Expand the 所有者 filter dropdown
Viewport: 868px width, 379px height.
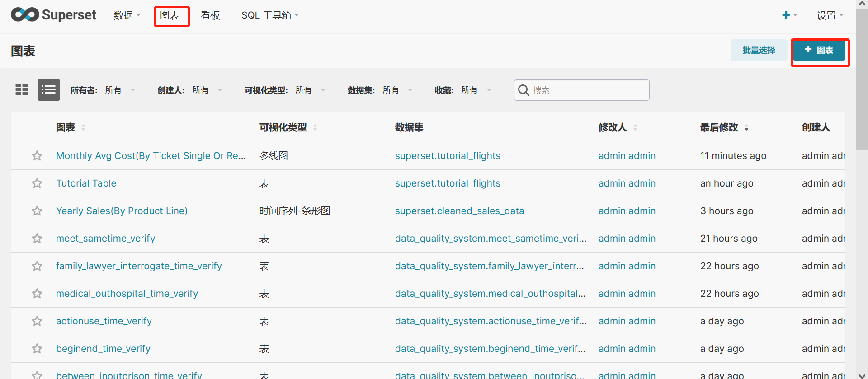(x=120, y=90)
